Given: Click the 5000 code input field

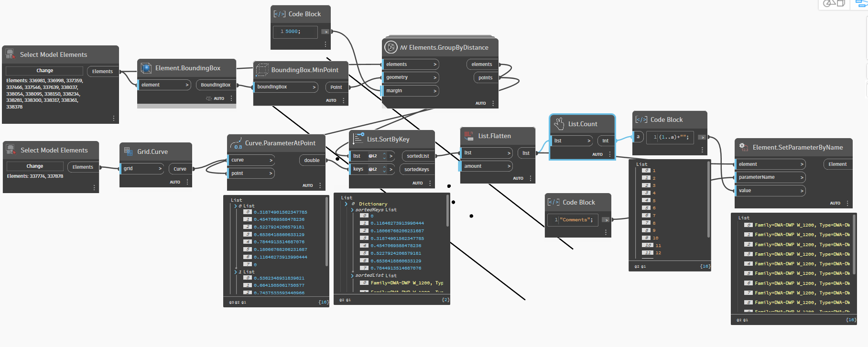Looking at the screenshot, I should click(x=295, y=32).
